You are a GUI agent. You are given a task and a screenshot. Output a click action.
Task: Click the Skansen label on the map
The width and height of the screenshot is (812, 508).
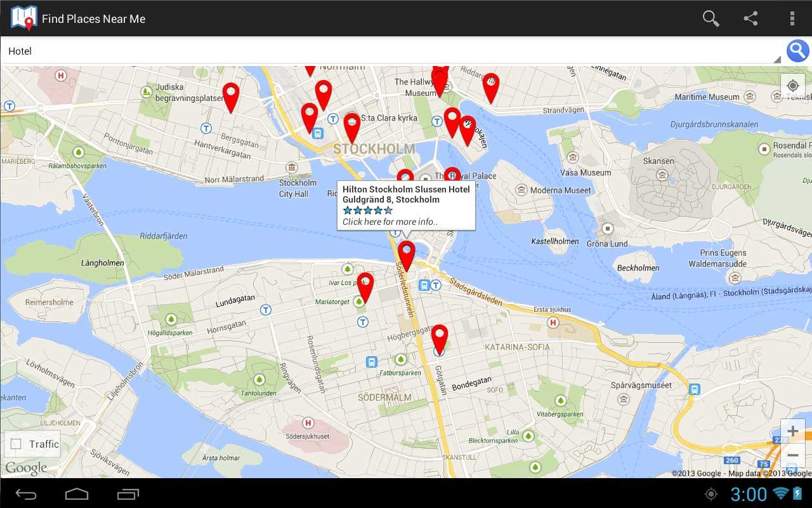658,161
